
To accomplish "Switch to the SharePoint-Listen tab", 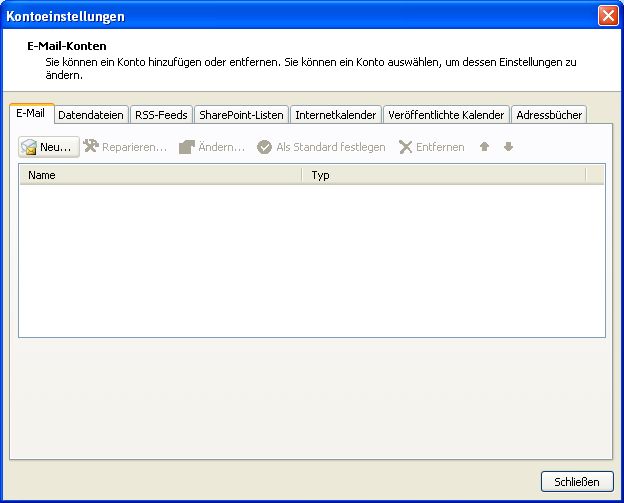I will (x=241, y=115).
